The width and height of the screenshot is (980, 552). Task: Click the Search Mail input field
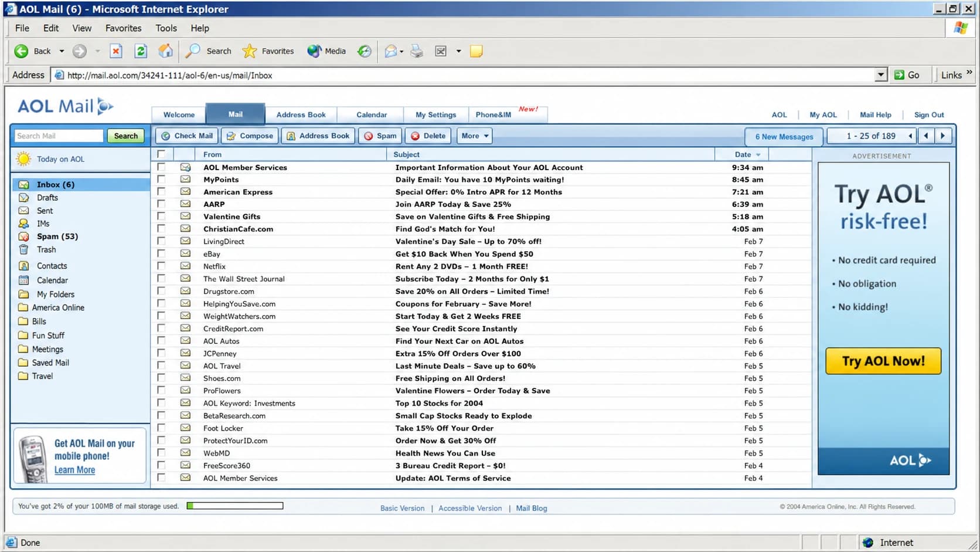(x=59, y=136)
